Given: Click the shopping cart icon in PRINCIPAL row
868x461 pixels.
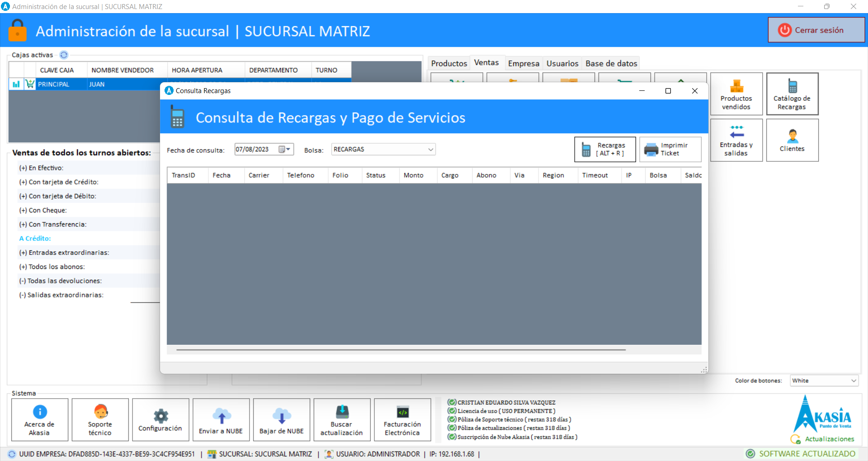Looking at the screenshot, I should click(30, 84).
